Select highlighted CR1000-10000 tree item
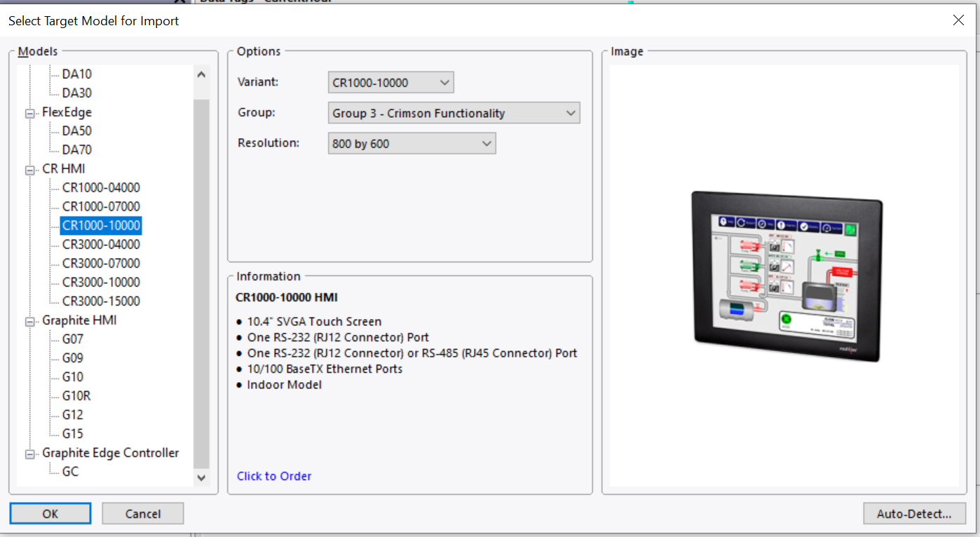Image resolution: width=980 pixels, height=537 pixels. 101,226
